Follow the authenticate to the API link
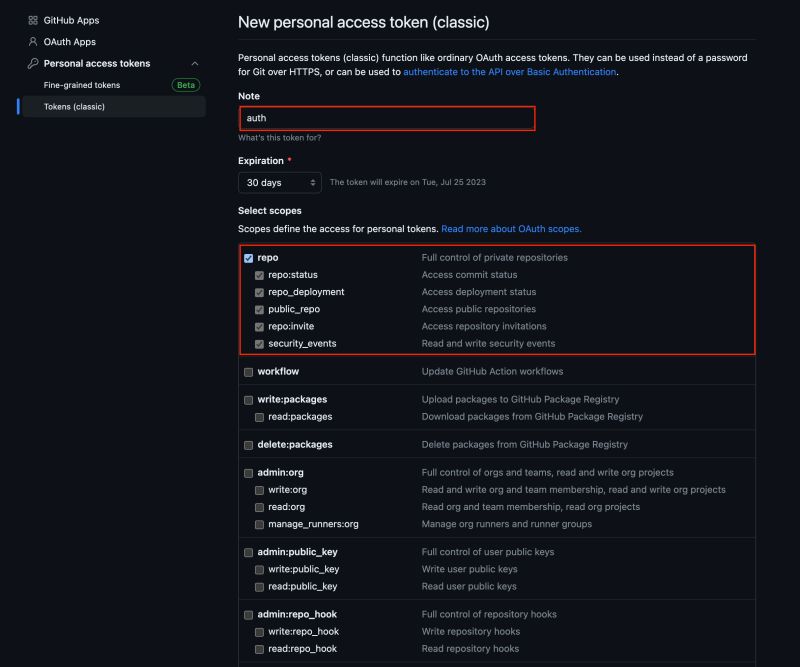Viewport: 800px width, 667px height. click(x=510, y=72)
